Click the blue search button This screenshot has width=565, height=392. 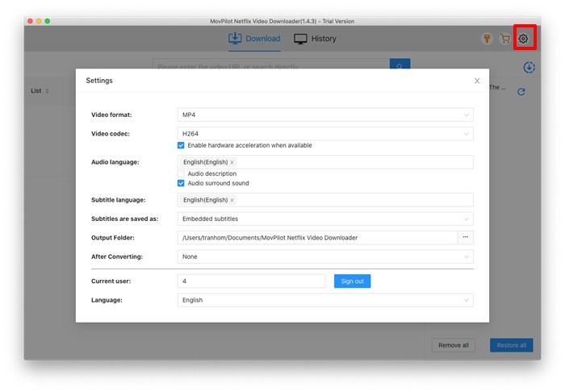pos(400,64)
